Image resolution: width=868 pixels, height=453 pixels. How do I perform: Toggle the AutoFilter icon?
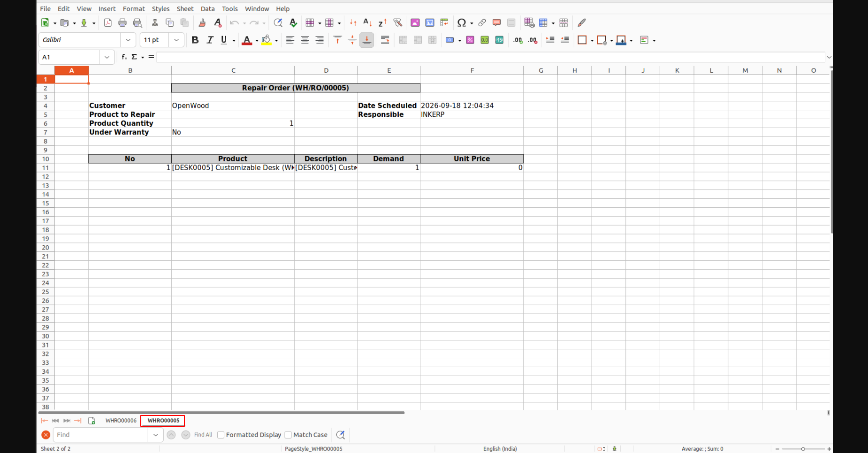click(398, 23)
